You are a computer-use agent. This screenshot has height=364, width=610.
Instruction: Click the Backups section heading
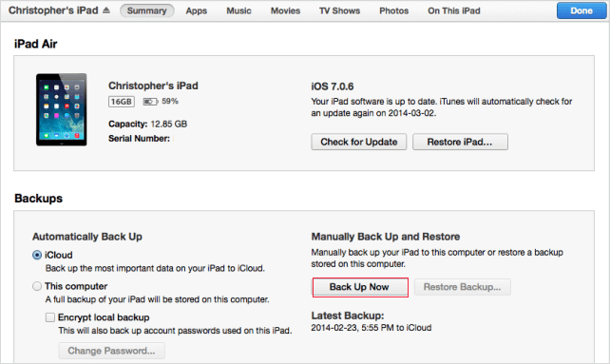[39, 199]
